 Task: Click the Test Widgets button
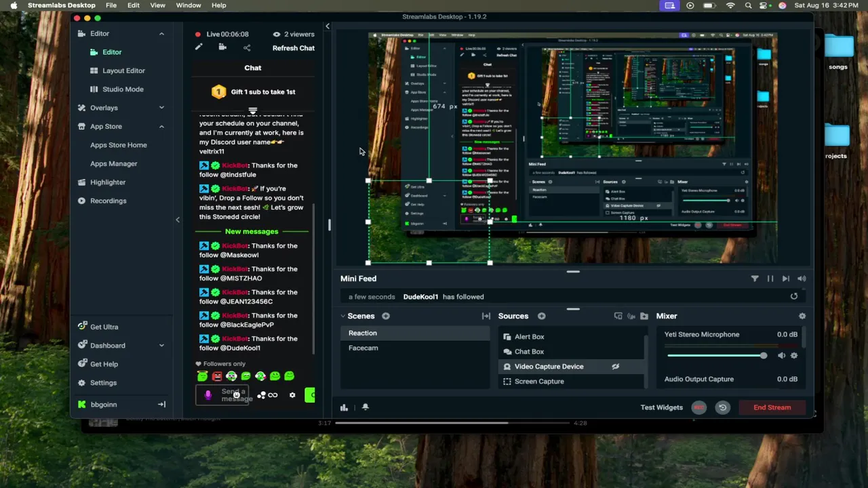(x=661, y=407)
